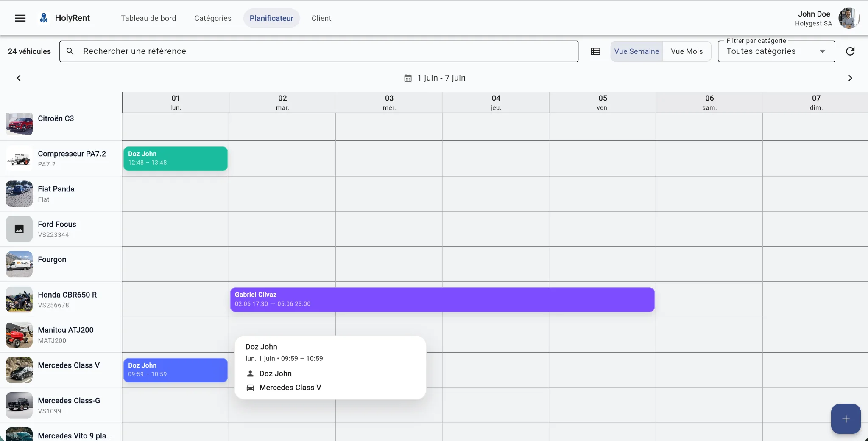This screenshot has height=441, width=868.
Task: Select Honda CBR650 R vehicle name
Action: coord(67,295)
